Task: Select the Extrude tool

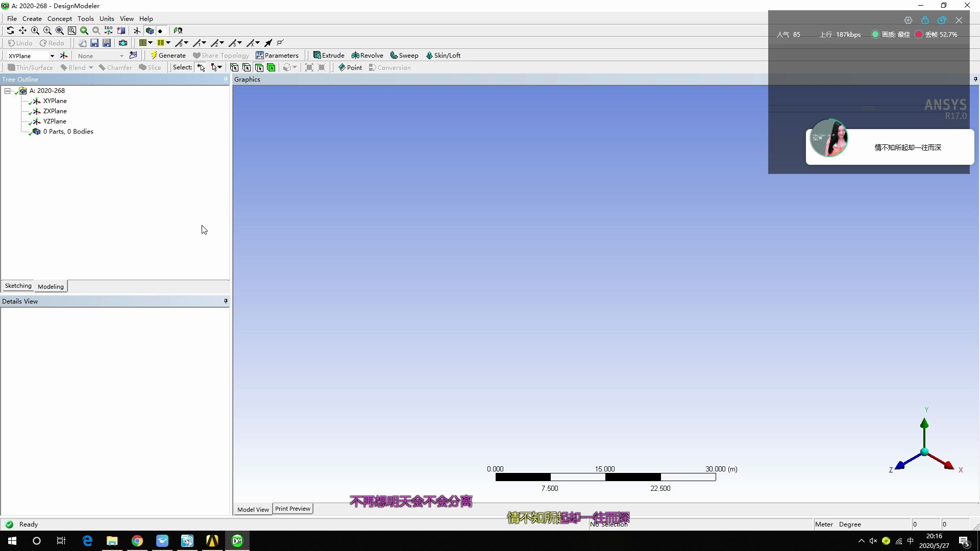Action: pyautogui.click(x=329, y=55)
